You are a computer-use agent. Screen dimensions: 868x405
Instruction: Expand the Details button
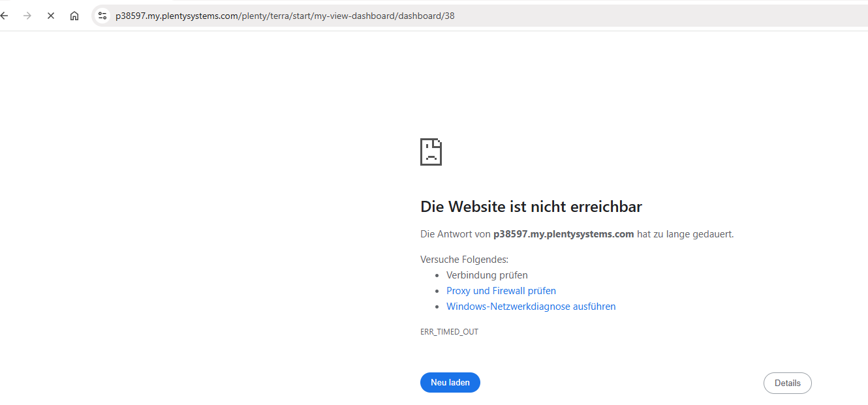pyautogui.click(x=787, y=383)
